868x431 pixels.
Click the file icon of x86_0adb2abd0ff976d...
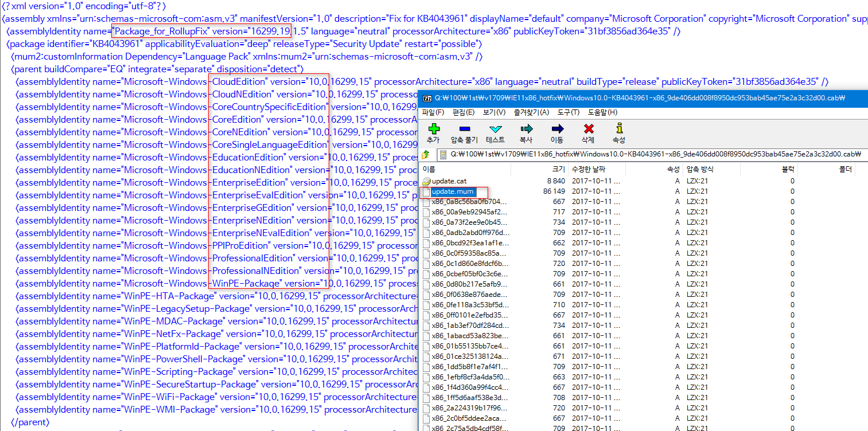[426, 233]
